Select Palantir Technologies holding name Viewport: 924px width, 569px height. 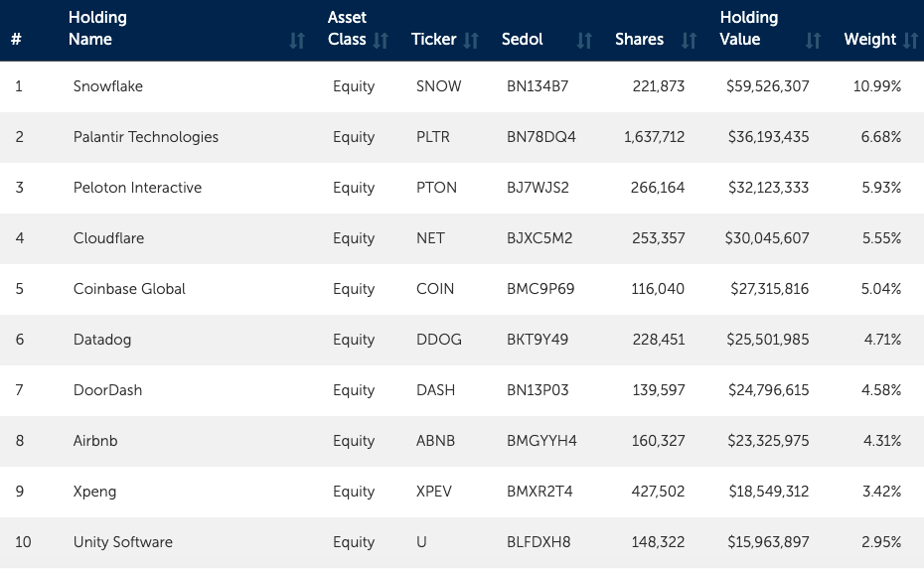click(145, 137)
